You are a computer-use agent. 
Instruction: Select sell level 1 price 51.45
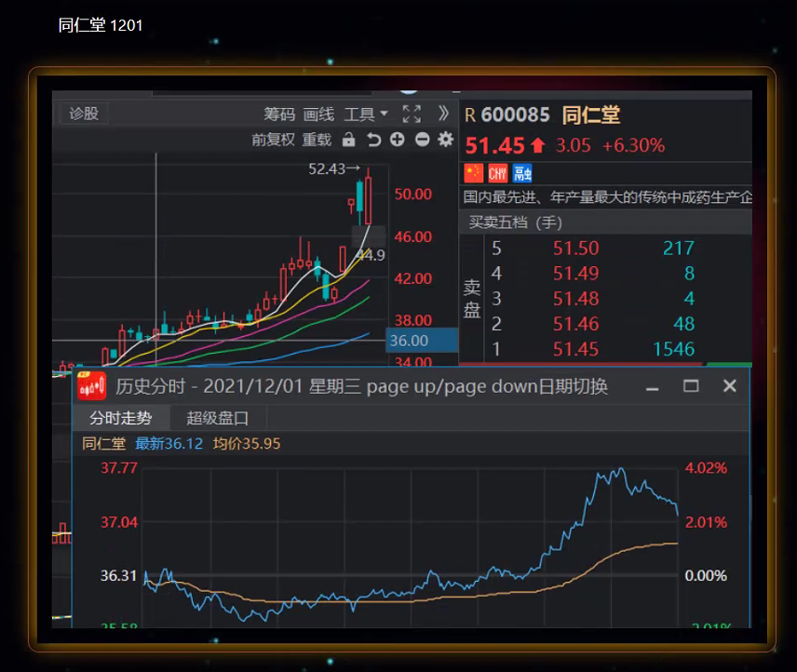pyautogui.click(x=576, y=349)
